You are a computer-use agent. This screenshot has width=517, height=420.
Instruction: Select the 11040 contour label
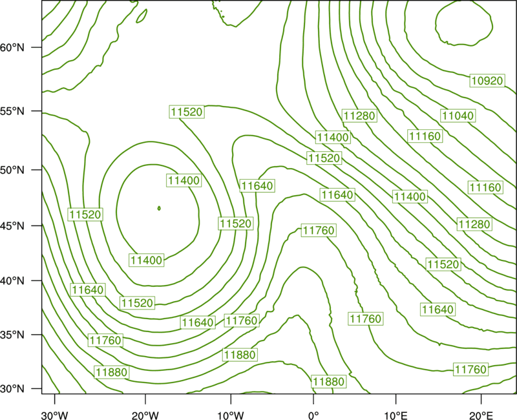(458, 116)
